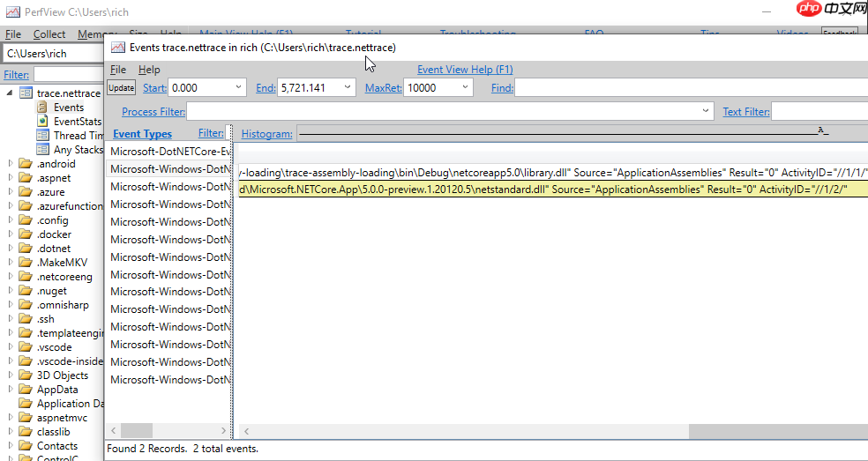Image resolution: width=868 pixels, height=461 pixels.
Task: Open the End time dropdown
Action: pyautogui.click(x=348, y=87)
